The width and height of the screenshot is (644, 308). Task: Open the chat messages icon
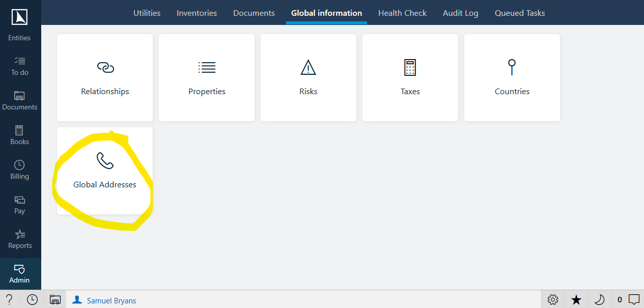(x=634, y=299)
